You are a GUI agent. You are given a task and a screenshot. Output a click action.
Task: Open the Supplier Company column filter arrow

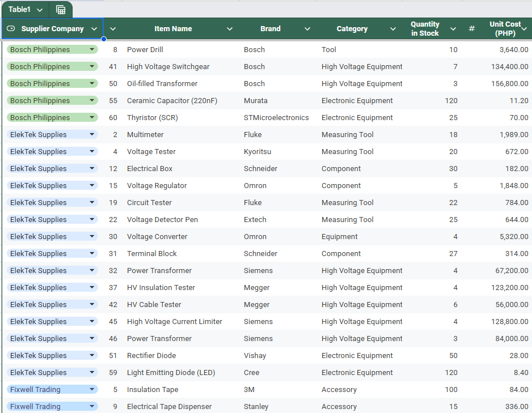pos(94,29)
